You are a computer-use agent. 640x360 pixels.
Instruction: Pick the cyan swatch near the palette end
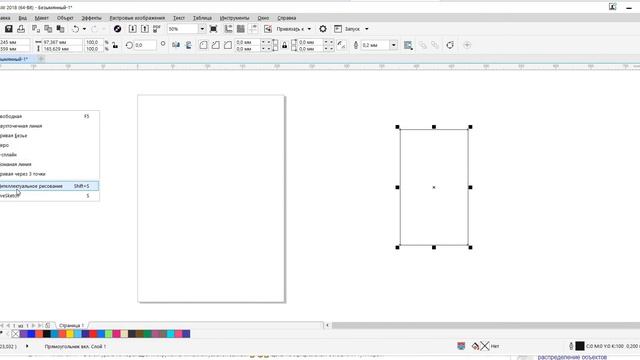coord(171,334)
